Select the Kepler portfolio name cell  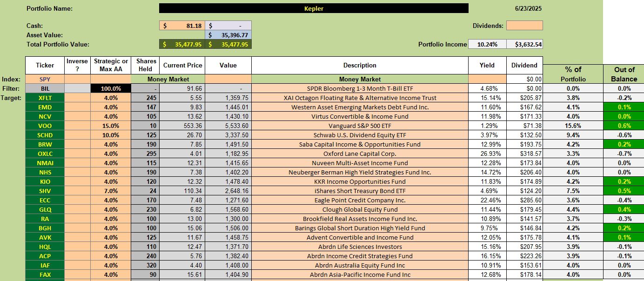tap(314, 8)
